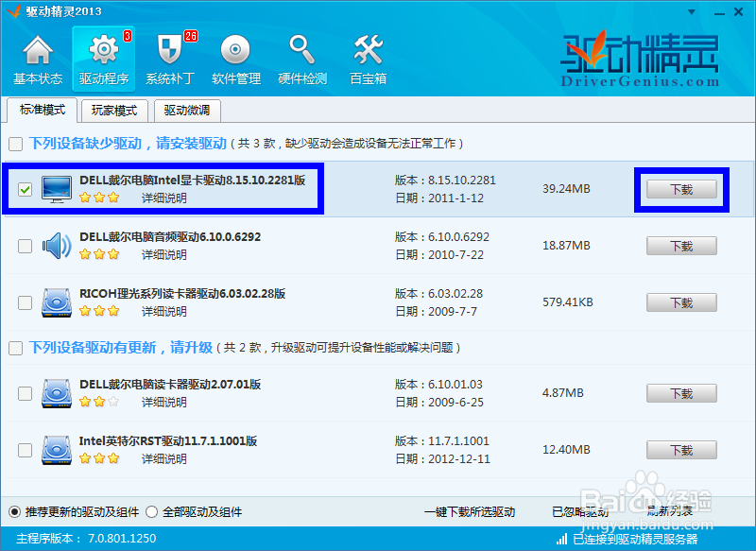Switch to 驱动微调 tab
This screenshot has width=756, height=551.
187,111
